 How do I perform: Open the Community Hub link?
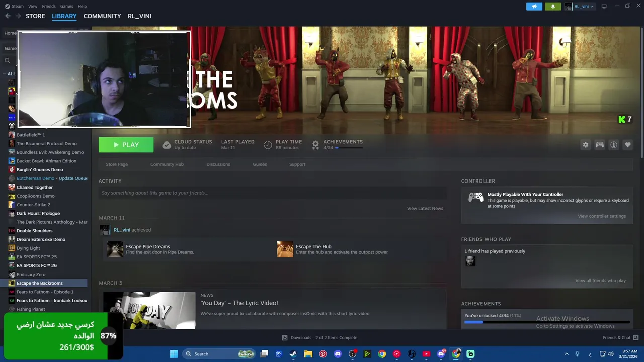pyautogui.click(x=167, y=164)
